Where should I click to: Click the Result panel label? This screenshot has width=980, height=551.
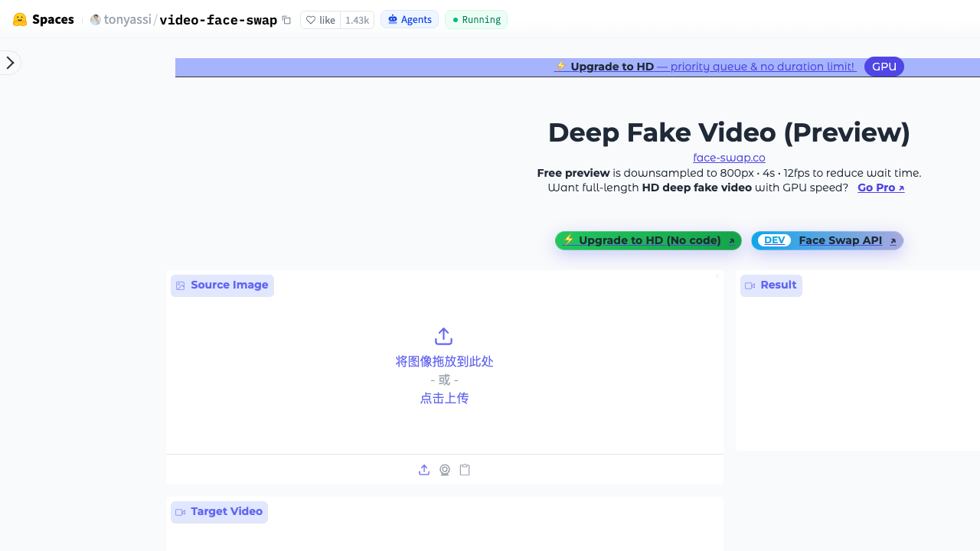coord(771,285)
